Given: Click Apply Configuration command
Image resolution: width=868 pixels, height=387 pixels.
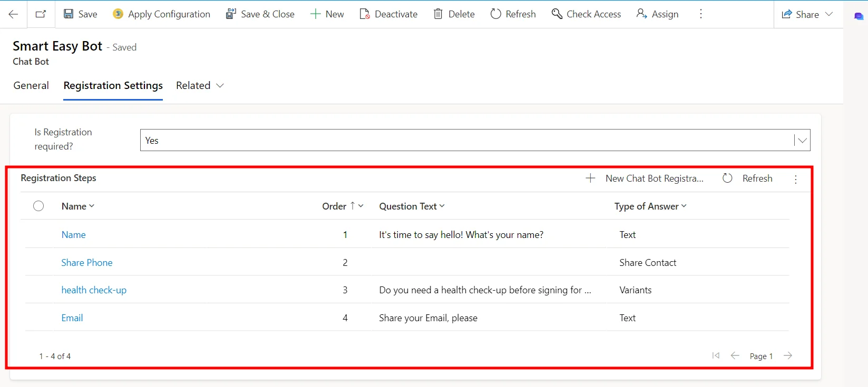Looking at the screenshot, I should tap(161, 14).
